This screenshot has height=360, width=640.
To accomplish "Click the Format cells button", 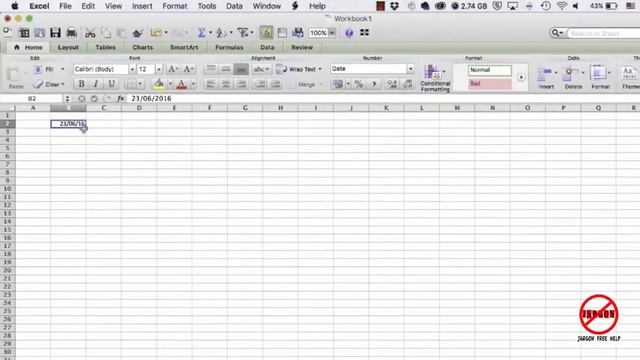I will click(600, 77).
